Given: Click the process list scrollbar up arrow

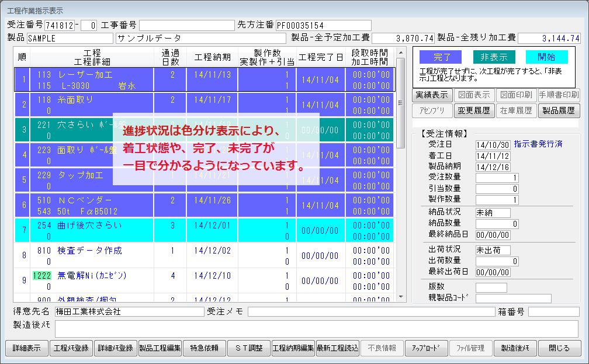Looking at the screenshot, I should [x=400, y=53].
